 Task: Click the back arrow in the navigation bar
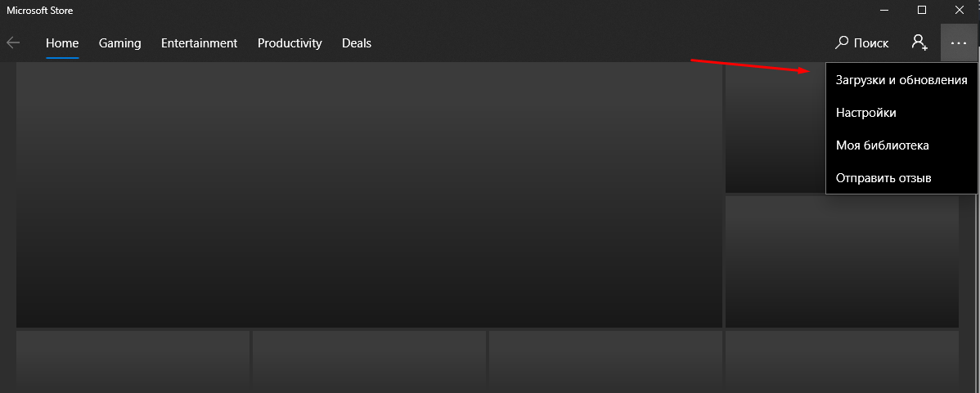pos(13,42)
